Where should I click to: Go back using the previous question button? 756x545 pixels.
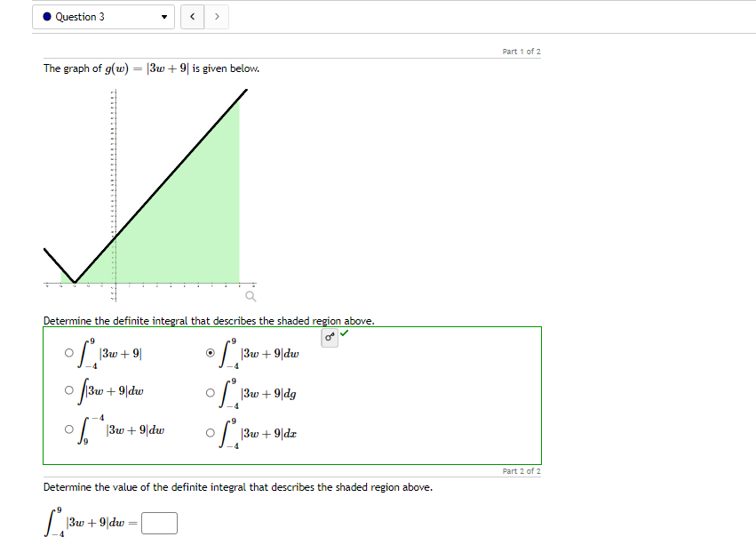(x=192, y=16)
